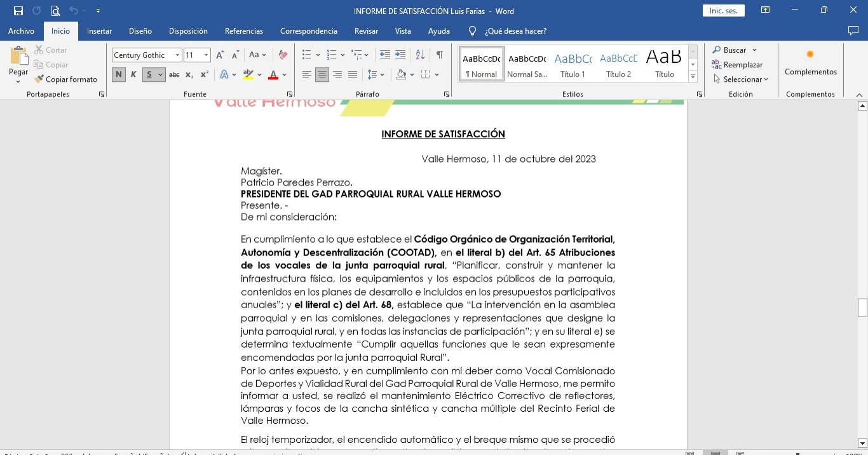This screenshot has height=455, width=868.
Task: Click the Reemplazar button
Action: pos(737,65)
